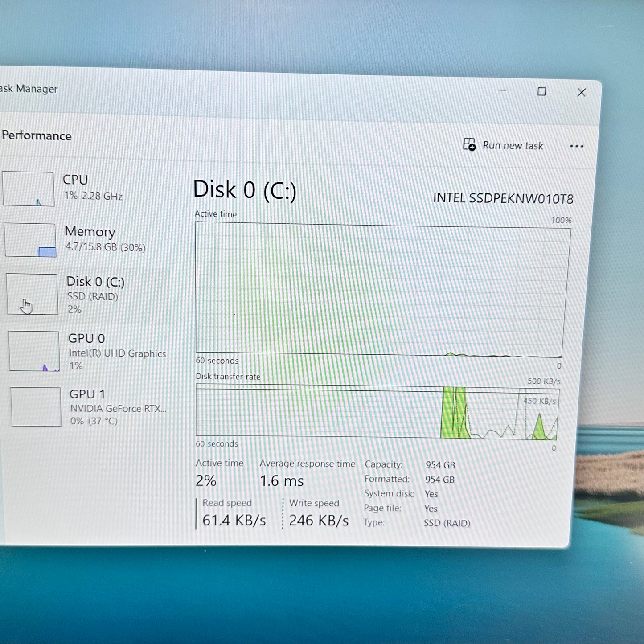Click the 1.6 ms response time value
Screen dimensions: 644x644
click(282, 481)
